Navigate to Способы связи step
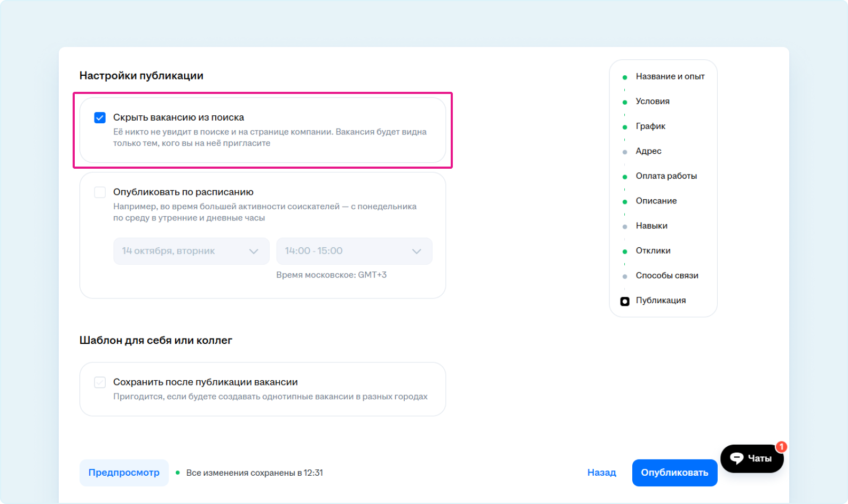The image size is (848, 504). [666, 275]
